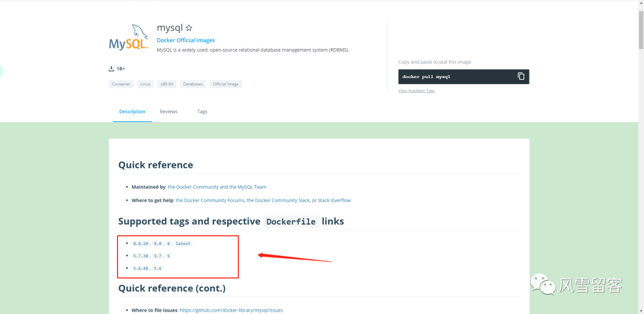Select the Linux tag chip

pyautogui.click(x=145, y=84)
